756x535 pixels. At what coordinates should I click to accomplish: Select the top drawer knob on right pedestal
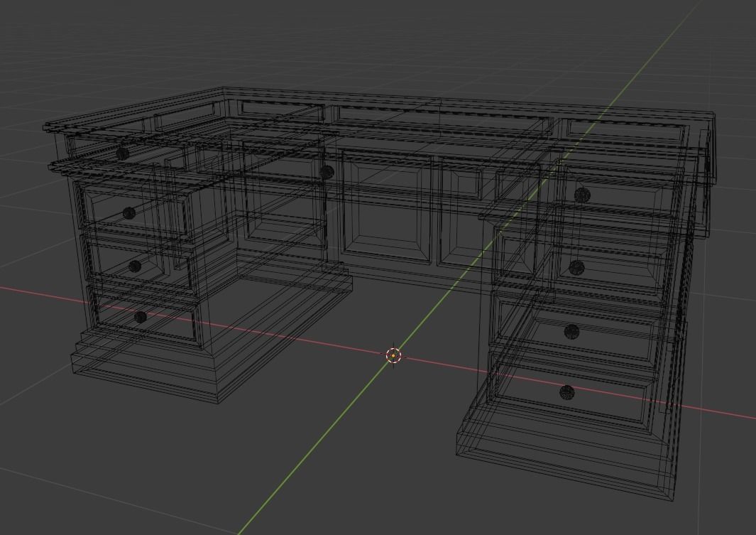(582, 195)
